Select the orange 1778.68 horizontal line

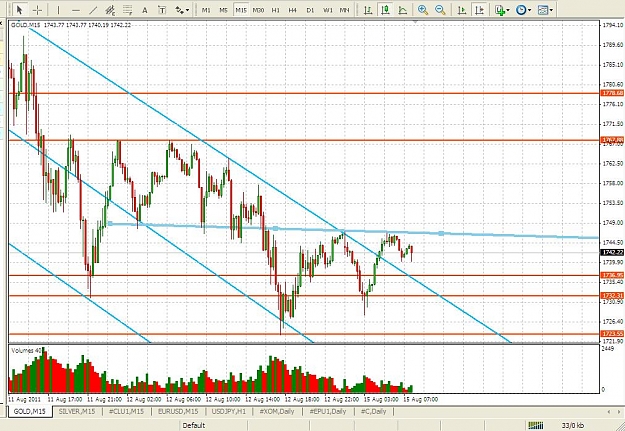(304, 93)
